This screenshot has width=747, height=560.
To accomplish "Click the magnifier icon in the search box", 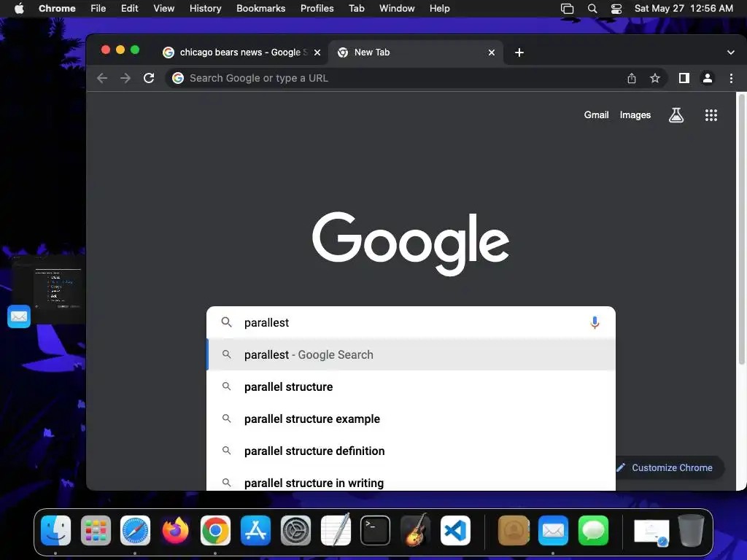I will (227, 322).
